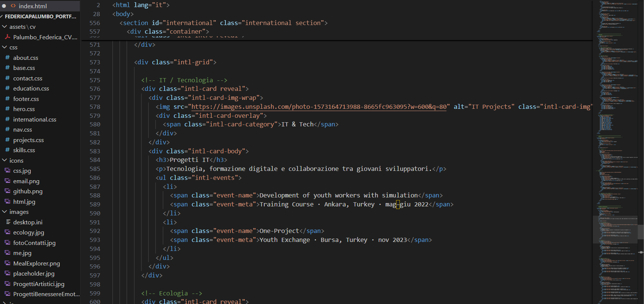Click the PDF icon beside Palumbo_Federica_CV
Viewport: 644px width, 304px height.
[7, 37]
